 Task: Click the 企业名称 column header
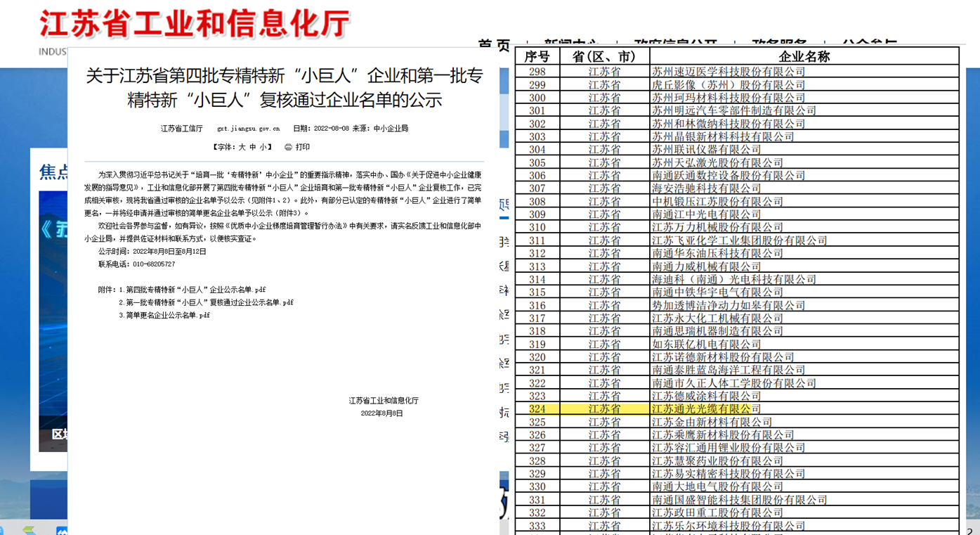click(804, 57)
